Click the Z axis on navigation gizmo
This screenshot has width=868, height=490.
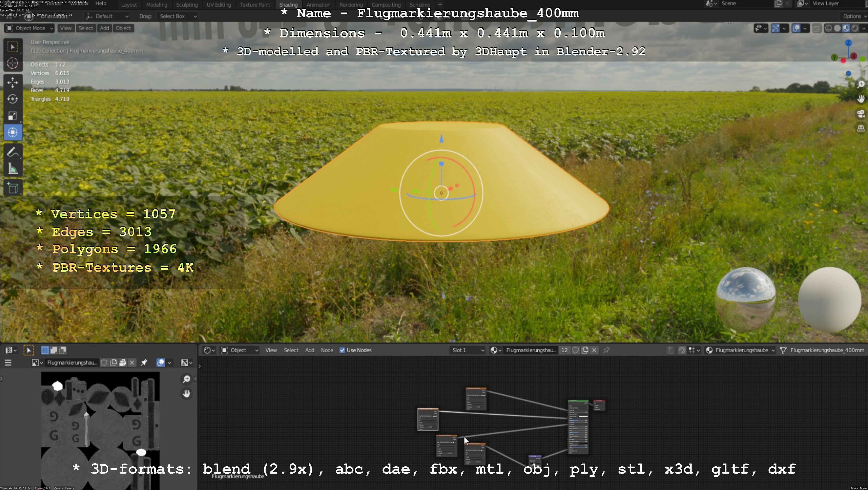pos(849,43)
